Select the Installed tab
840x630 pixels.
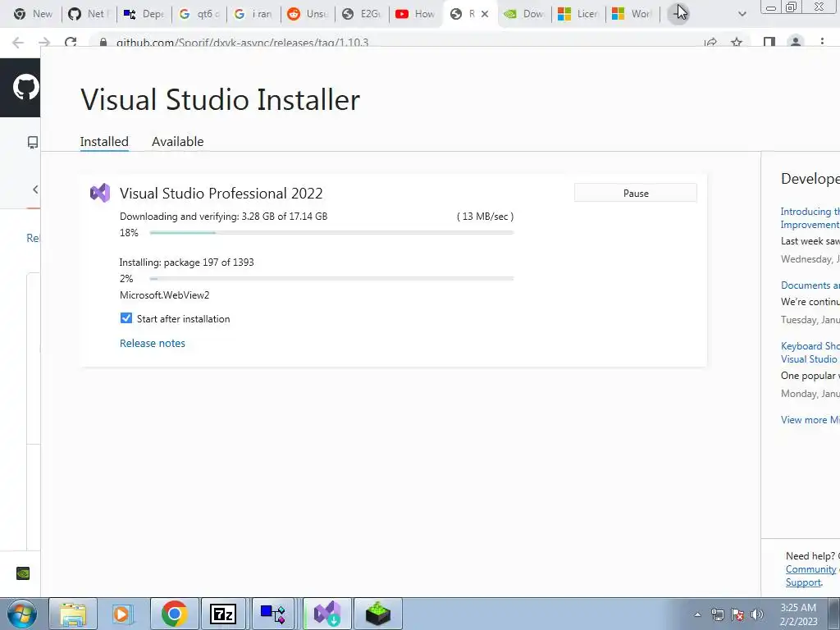[x=104, y=141]
